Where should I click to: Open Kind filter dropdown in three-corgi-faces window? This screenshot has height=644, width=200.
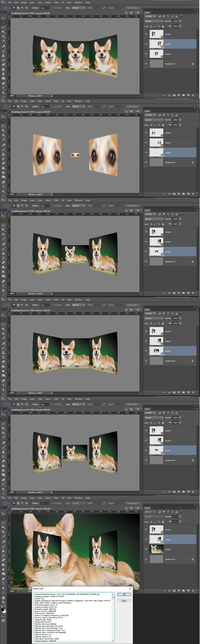coord(150,17)
